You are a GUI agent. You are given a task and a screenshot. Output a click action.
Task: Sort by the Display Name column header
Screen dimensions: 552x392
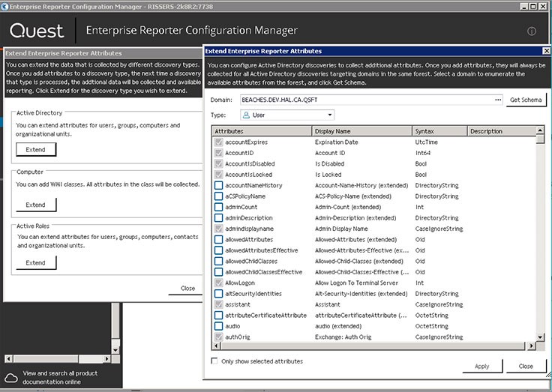[362, 131]
